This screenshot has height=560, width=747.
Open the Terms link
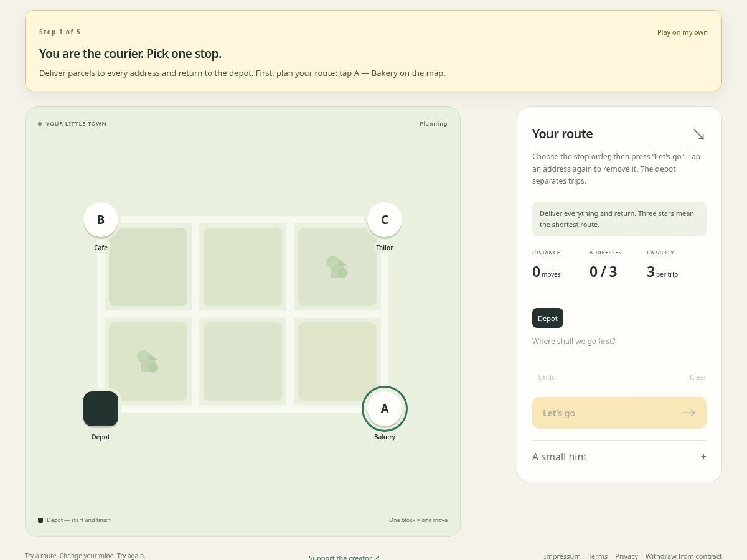tap(598, 556)
